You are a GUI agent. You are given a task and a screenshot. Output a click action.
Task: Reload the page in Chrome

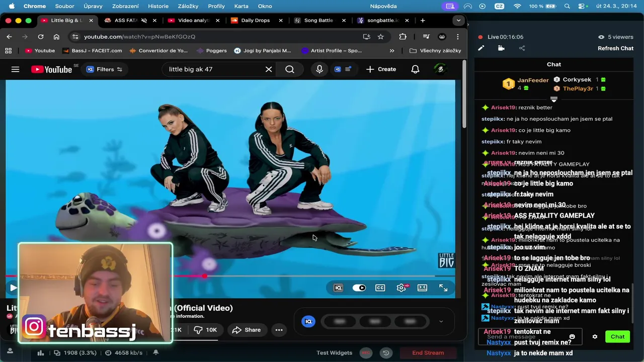[x=40, y=36]
